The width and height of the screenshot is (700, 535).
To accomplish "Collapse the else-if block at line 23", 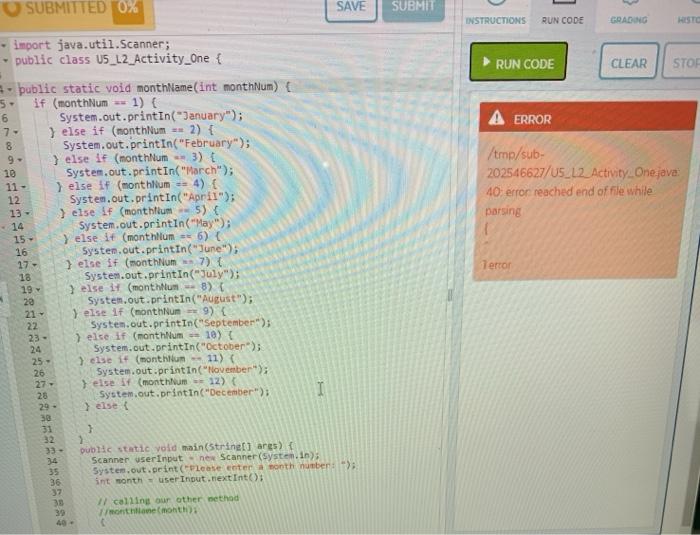I will [x=45, y=338].
